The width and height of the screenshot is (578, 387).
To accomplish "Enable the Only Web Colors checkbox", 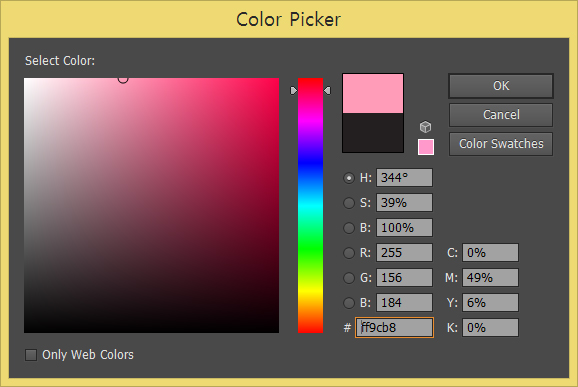I will pos(31,355).
